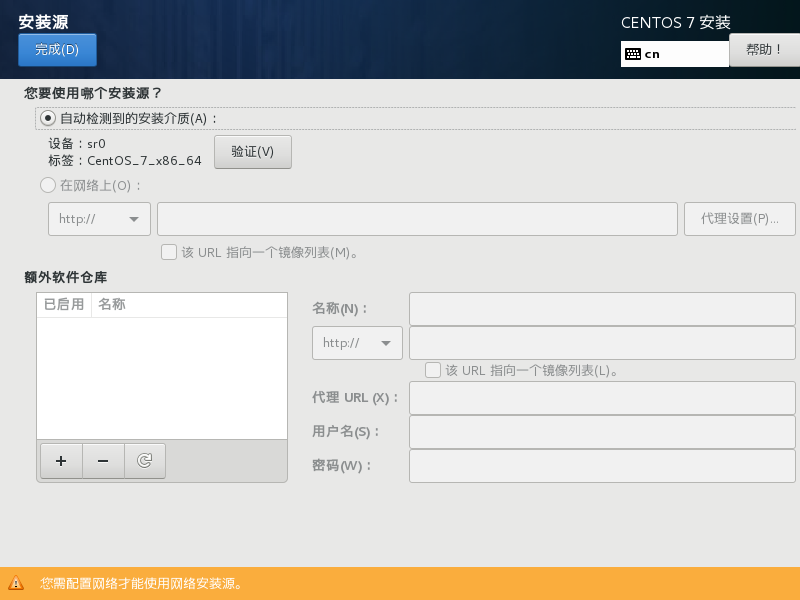The width and height of the screenshot is (800, 600).
Task: Click the 密码(W) password field
Action: [x=601, y=465]
